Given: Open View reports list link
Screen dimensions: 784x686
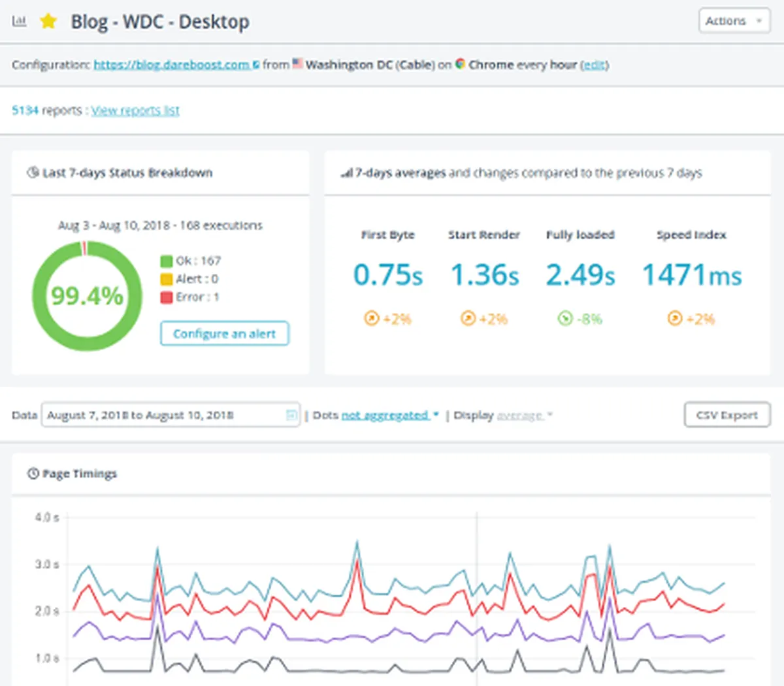Looking at the screenshot, I should [135, 110].
